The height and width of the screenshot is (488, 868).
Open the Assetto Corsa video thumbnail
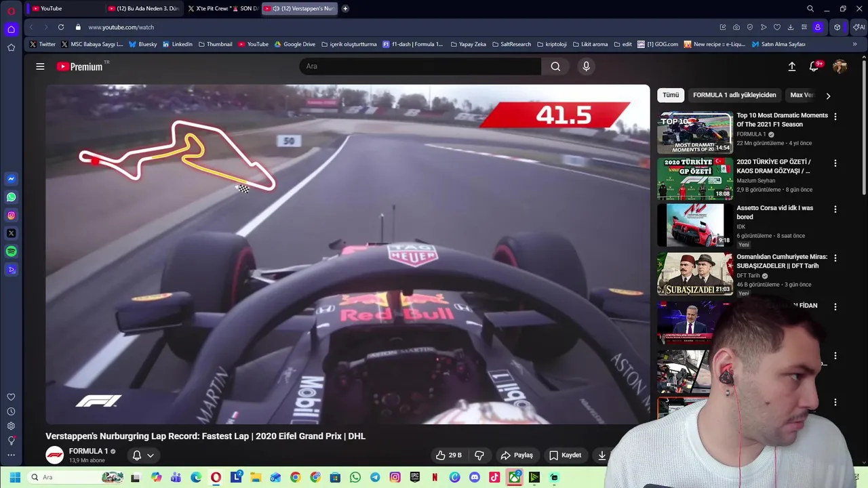tap(695, 225)
